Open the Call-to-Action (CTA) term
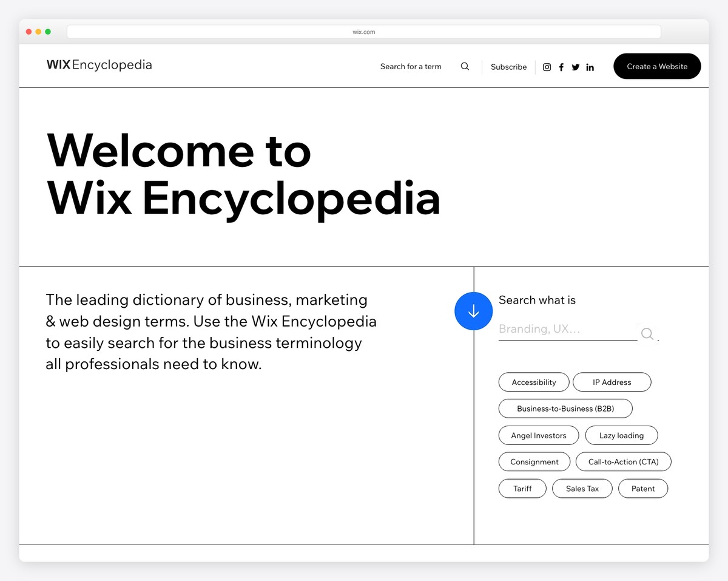This screenshot has height=581, width=728. pyautogui.click(x=623, y=461)
